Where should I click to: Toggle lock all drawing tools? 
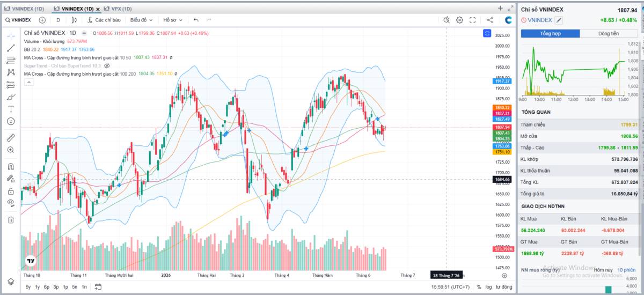pyautogui.click(x=10, y=191)
